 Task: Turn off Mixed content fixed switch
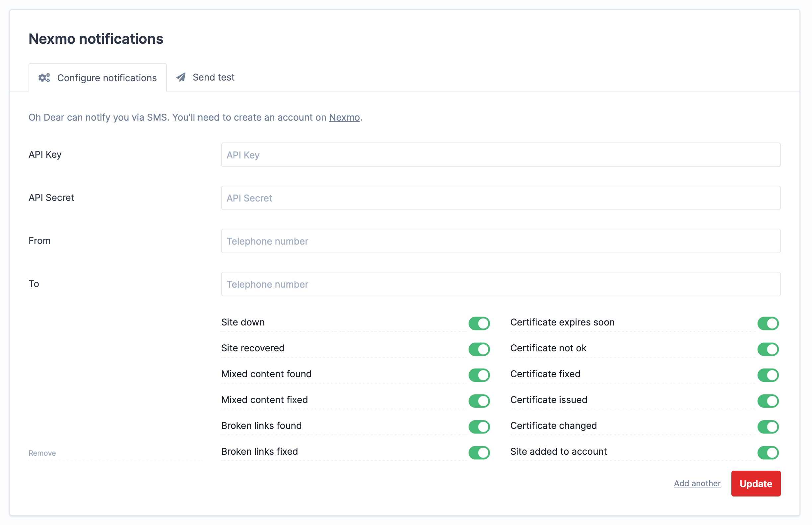[x=479, y=401]
